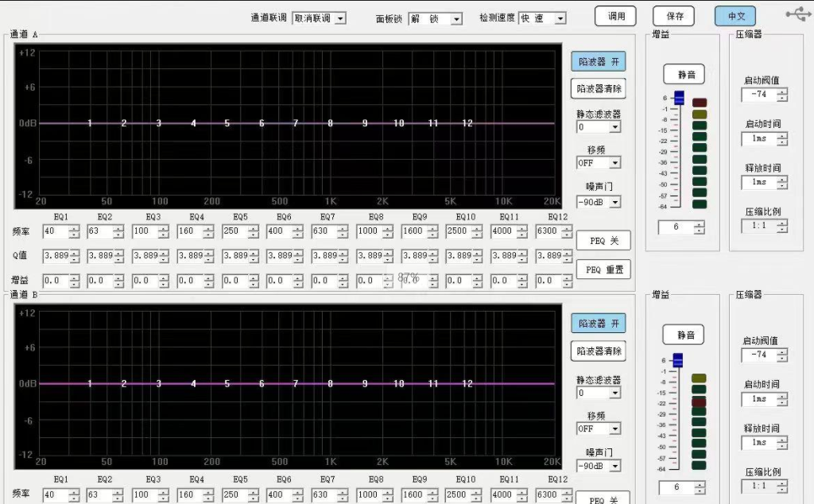Screen dimensions: 814x504
Task: Click Channel B 释放时间 field
Action: pyautogui.click(x=759, y=443)
